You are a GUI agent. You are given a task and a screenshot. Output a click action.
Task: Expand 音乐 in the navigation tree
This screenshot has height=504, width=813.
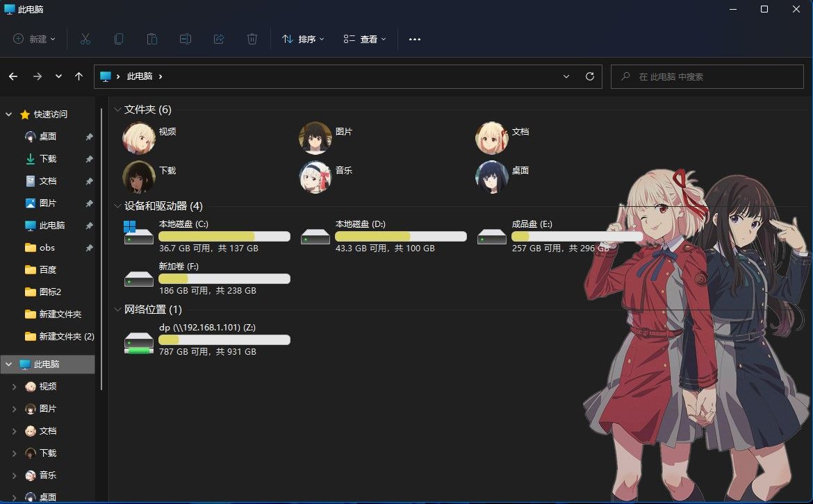click(x=14, y=475)
